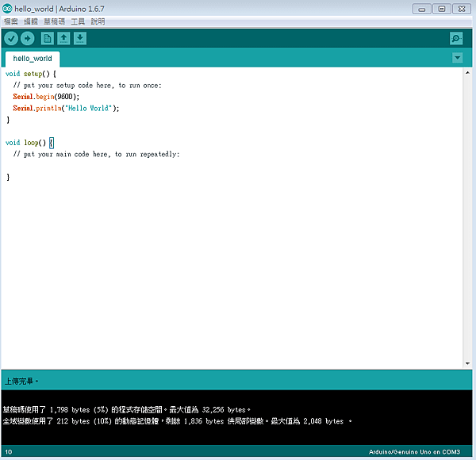476x460 pixels.
Task: Click the 'void setup() {' line
Action: click(x=31, y=74)
